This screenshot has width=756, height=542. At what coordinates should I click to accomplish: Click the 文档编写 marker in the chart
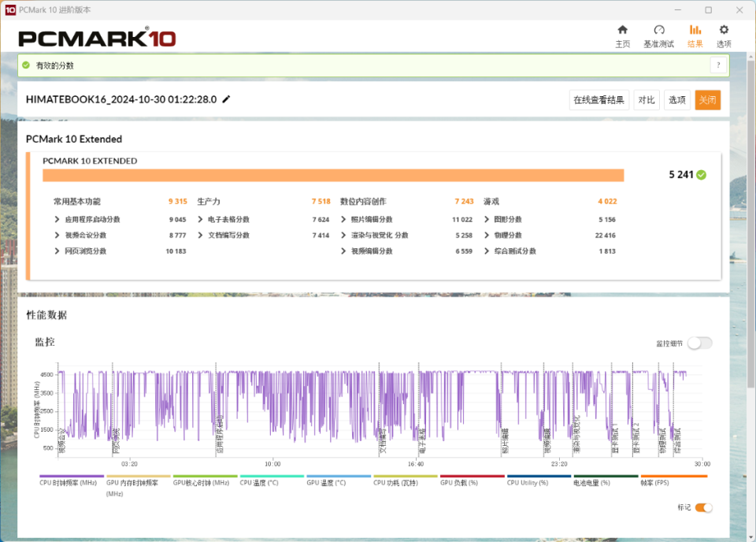tap(383, 441)
